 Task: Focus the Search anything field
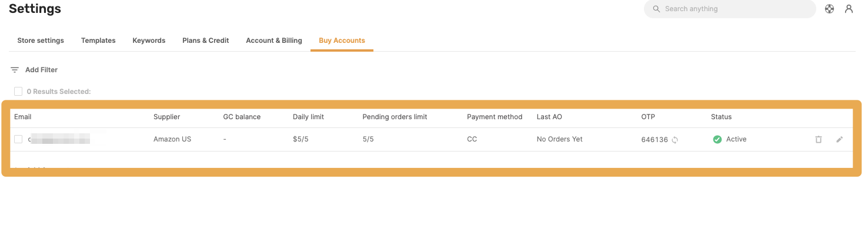[730, 9]
